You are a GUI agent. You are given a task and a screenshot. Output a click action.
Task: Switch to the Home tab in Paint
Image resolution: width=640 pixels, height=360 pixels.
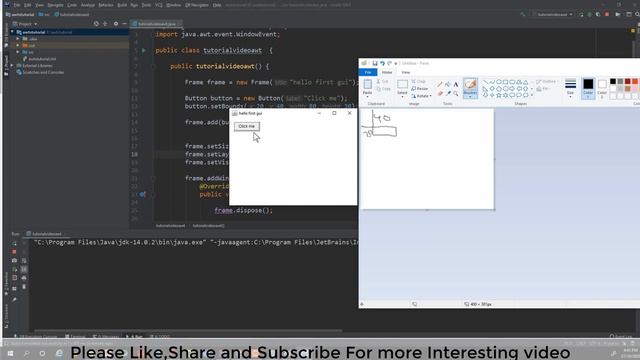coord(387,72)
